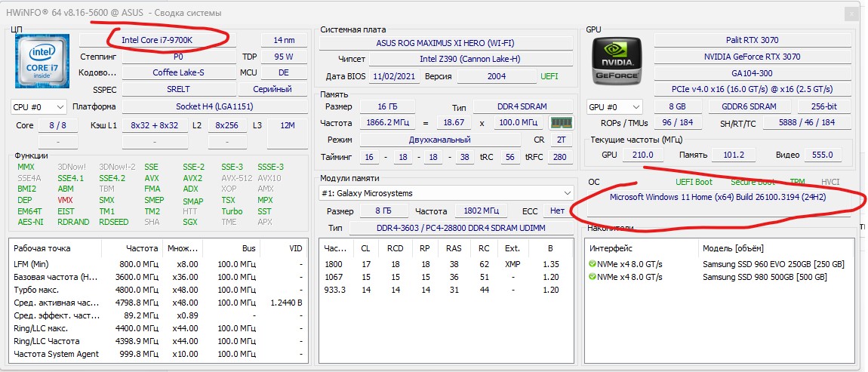The image size is (868, 372).
Task: Click the GA104-300 GPU chip field
Action: click(x=752, y=73)
